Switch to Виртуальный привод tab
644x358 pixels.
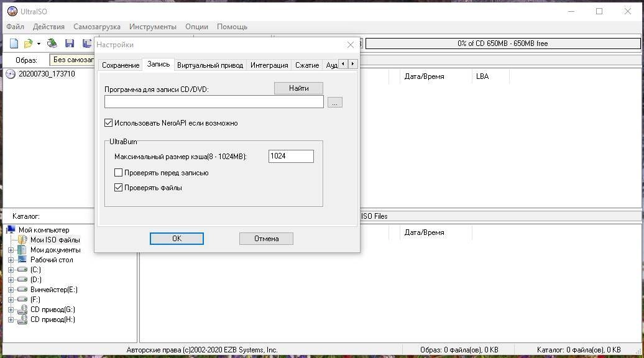point(210,65)
